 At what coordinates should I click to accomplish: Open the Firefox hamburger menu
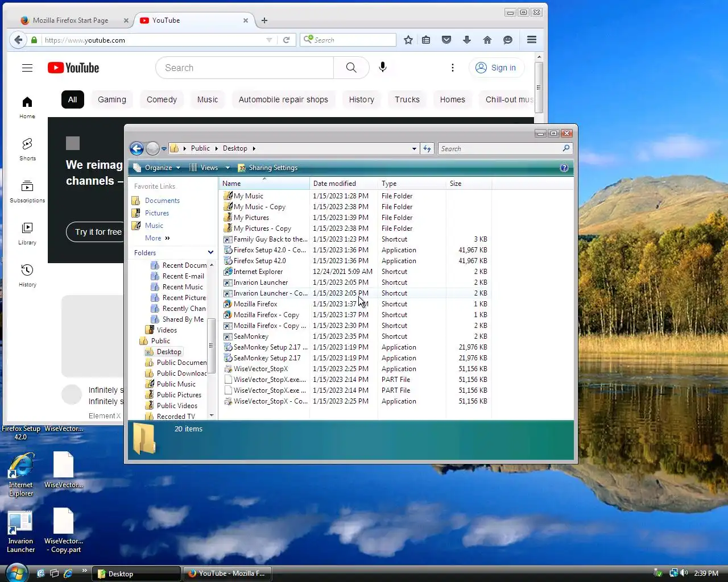tap(532, 40)
